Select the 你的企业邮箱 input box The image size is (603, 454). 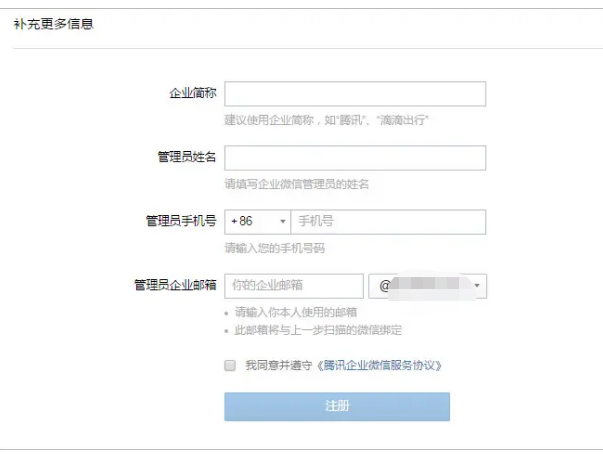point(294,286)
